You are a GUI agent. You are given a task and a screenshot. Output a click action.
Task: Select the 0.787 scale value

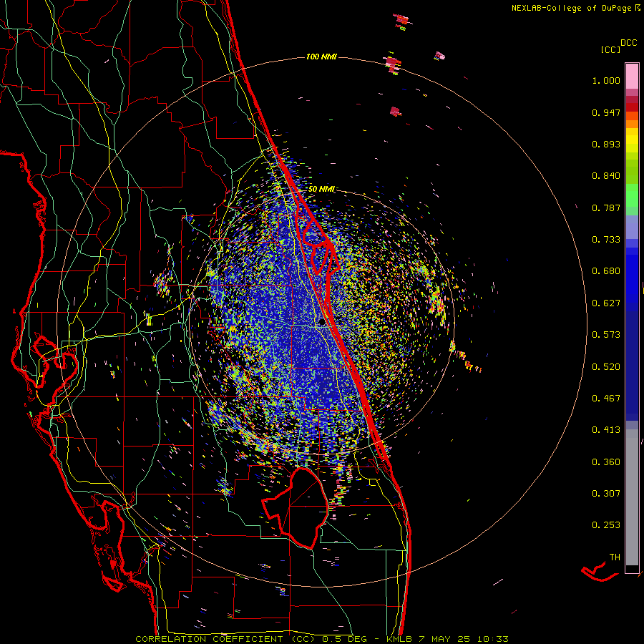point(606,208)
